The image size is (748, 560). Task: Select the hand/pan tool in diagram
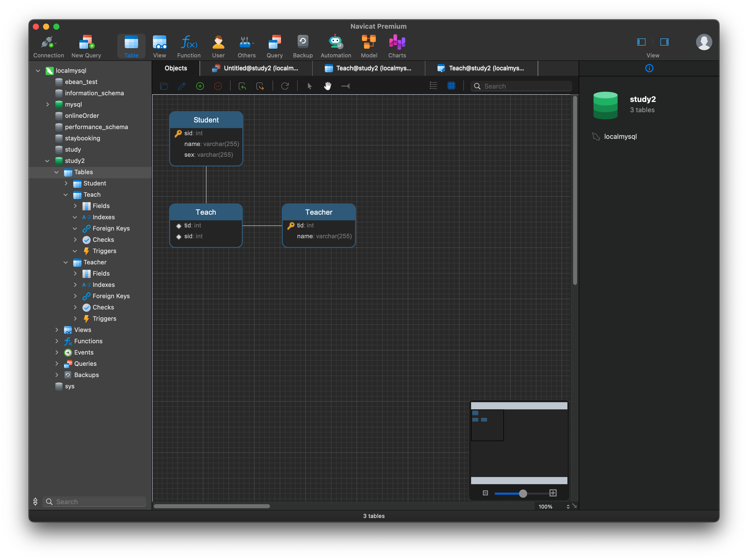click(x=328, y=87)
